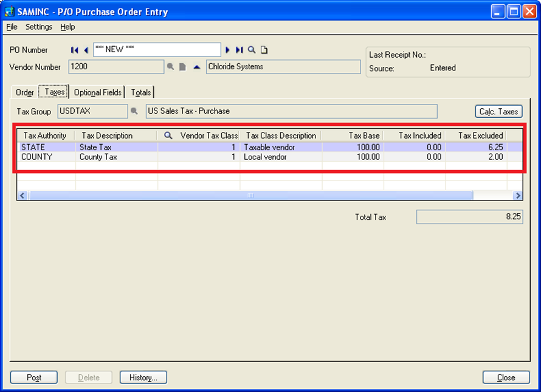Image resolution: width=541 pixels, height=392 pixels.
Task: Click the Vendor Number field with 1200
Action: click(x=116, y=67)
